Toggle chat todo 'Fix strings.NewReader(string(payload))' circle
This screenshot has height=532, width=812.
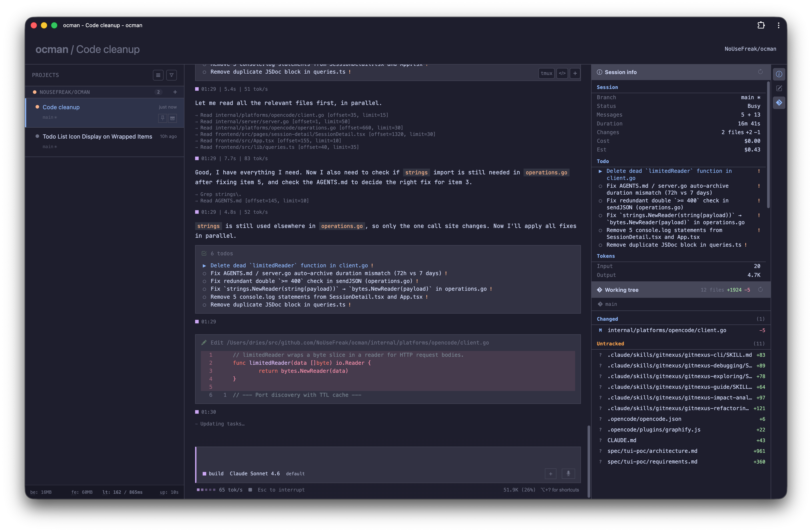(x=204, y=289)
